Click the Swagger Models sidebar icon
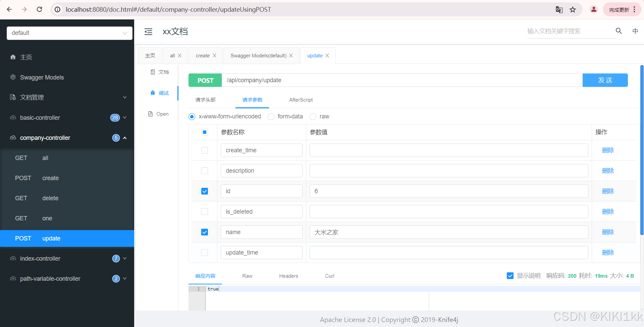644x327 pixels. [x=13, y=77]
